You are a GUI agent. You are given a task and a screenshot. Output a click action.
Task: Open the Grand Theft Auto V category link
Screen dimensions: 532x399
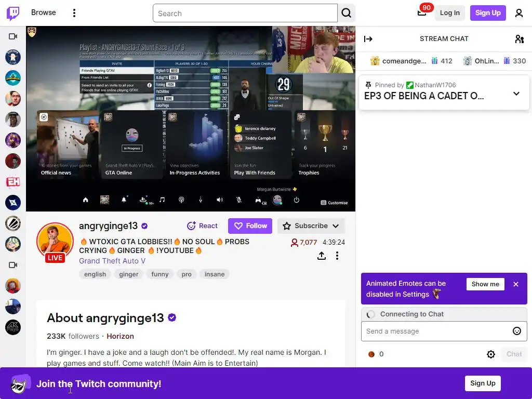112,261
